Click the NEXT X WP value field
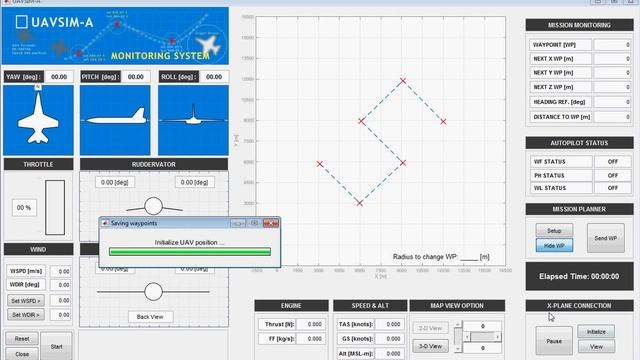This screenshot has width=640, height=360. click(613, 59)
